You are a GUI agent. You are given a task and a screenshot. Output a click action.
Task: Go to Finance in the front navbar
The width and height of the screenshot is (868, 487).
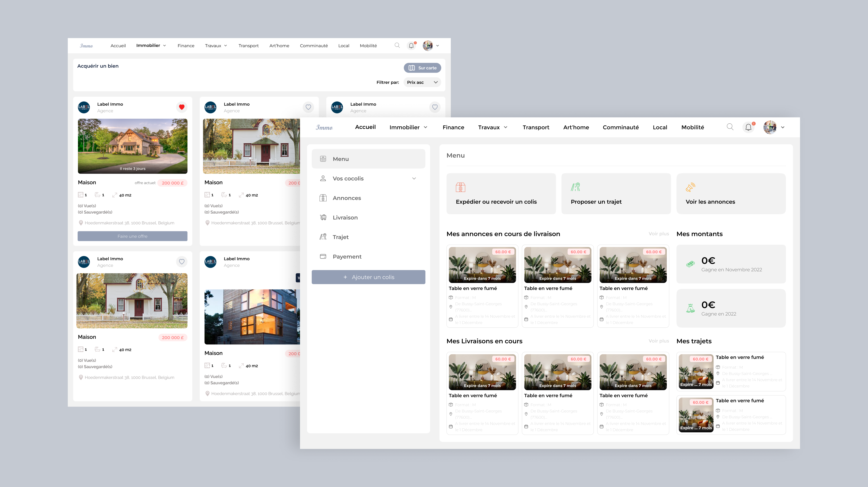(453, 127)
